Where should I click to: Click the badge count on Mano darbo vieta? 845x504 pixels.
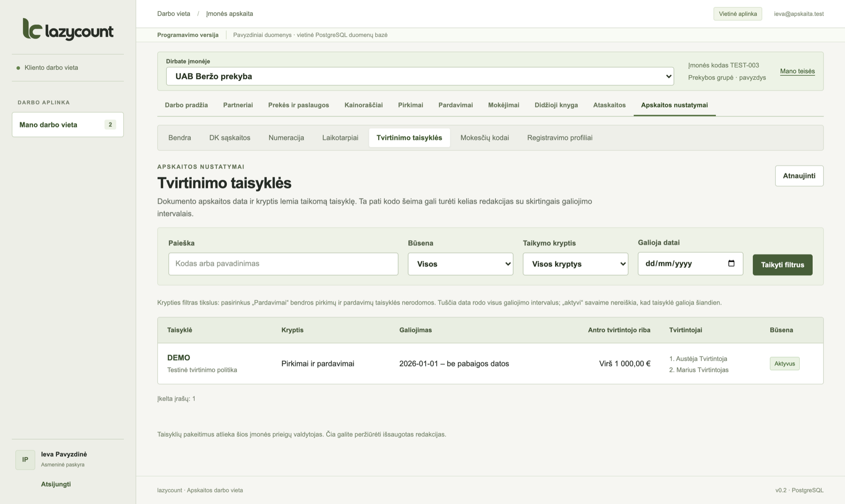click(x=110, y=125)
